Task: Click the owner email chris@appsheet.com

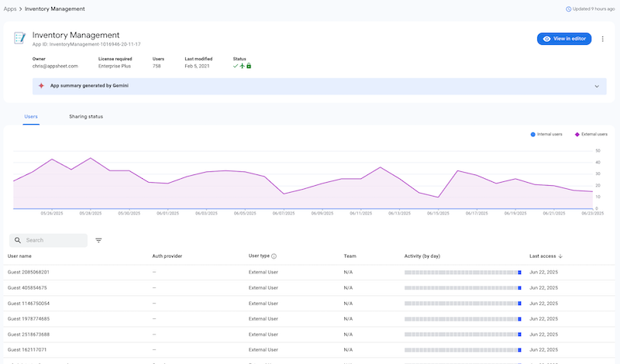Action: [55, 66]
